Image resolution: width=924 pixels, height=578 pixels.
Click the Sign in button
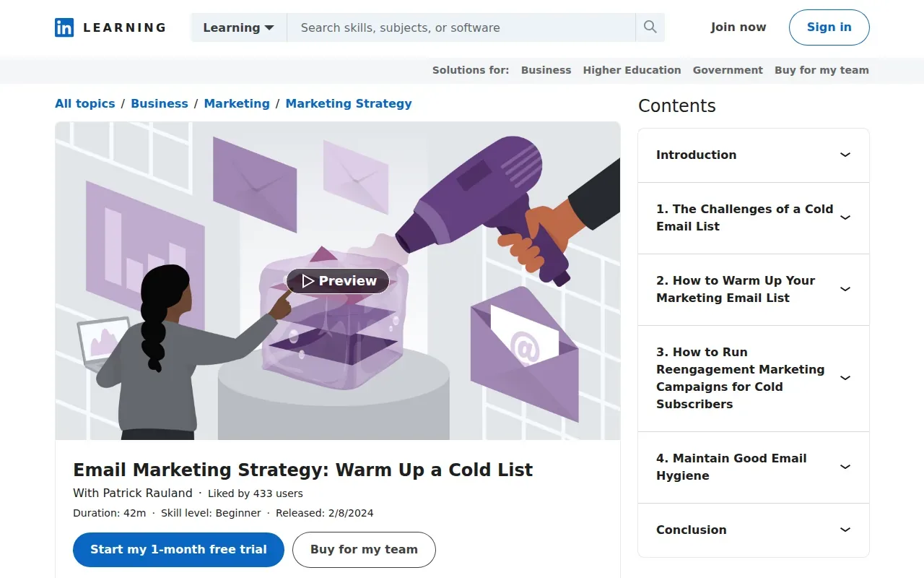click(x=829, y=27)
